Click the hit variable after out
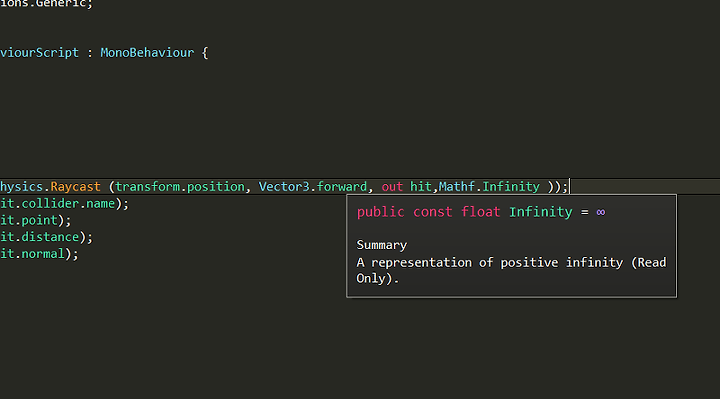Screen dimensions: 720x399 click(421, 187)
